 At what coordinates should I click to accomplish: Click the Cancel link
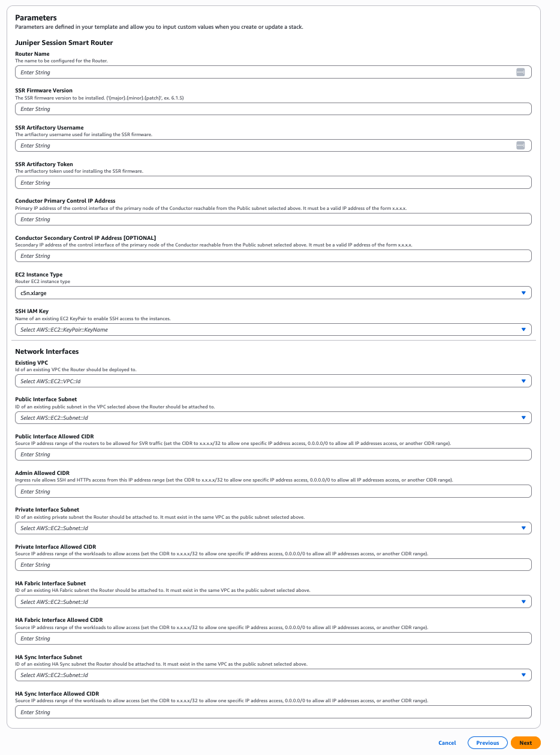pyautogui.click(x=447, y=742)
